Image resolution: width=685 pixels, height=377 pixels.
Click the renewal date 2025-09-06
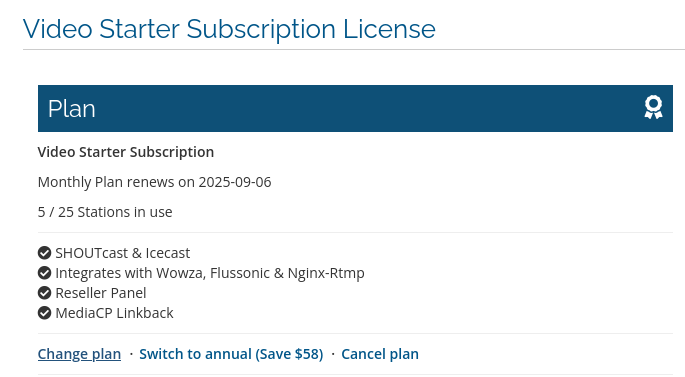(235, 182)
